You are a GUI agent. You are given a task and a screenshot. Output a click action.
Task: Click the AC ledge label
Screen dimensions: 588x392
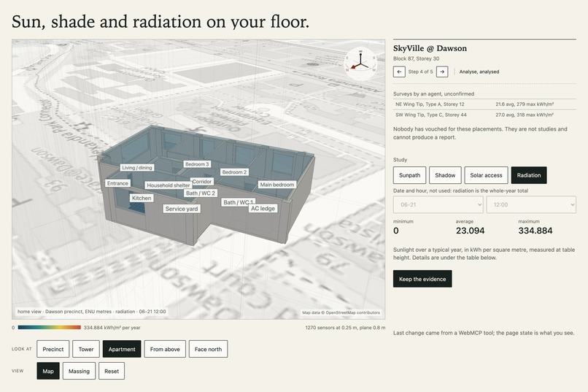pos(263,209)
